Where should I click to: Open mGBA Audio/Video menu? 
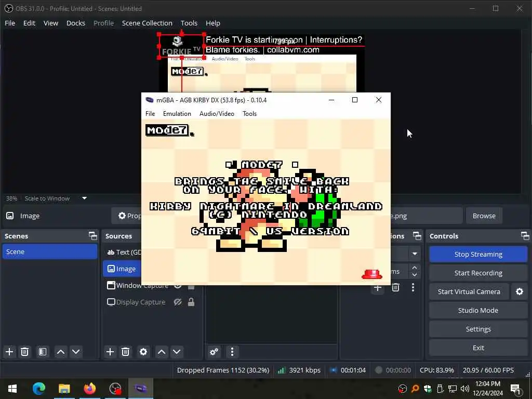pos(217,114)
